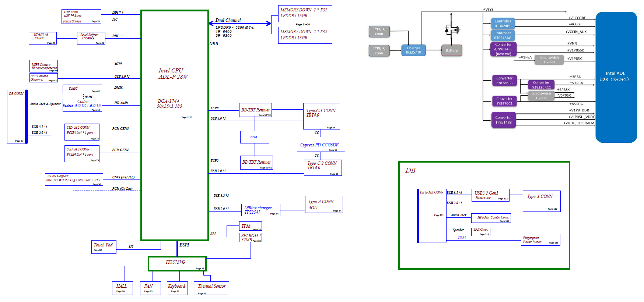Screen dimensions: 644x302
Task: Click the eDP Conn Touch Screen block
Action: coord(81,17)
